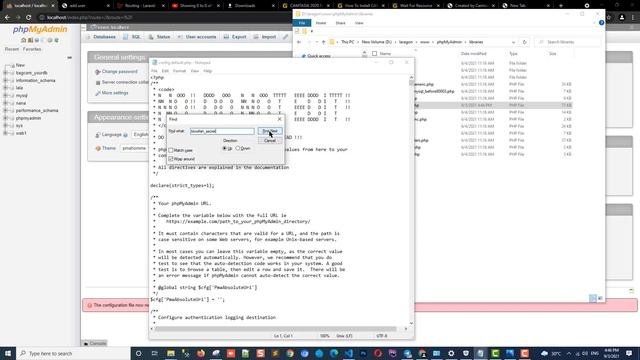The height and width of the screenshot is (360, 640).
Task: Open Task View on the taskbar
Action: 154,353
